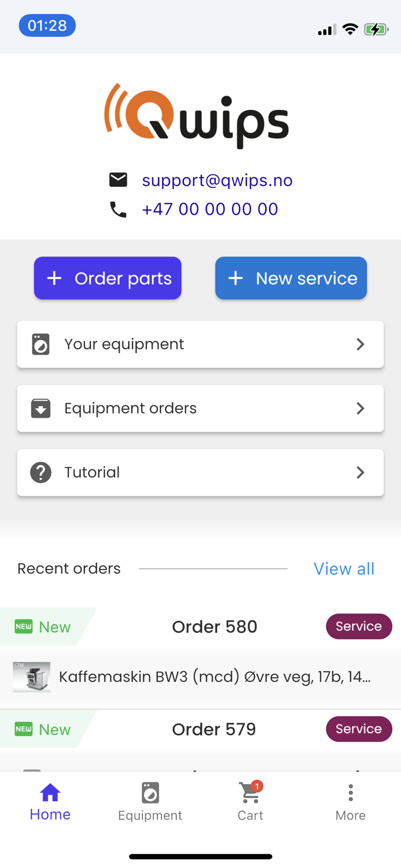Open Equipment orders using the right chevron
This screenshot has width=401, height=868.
pyautogui.click(x=360, y=408)
